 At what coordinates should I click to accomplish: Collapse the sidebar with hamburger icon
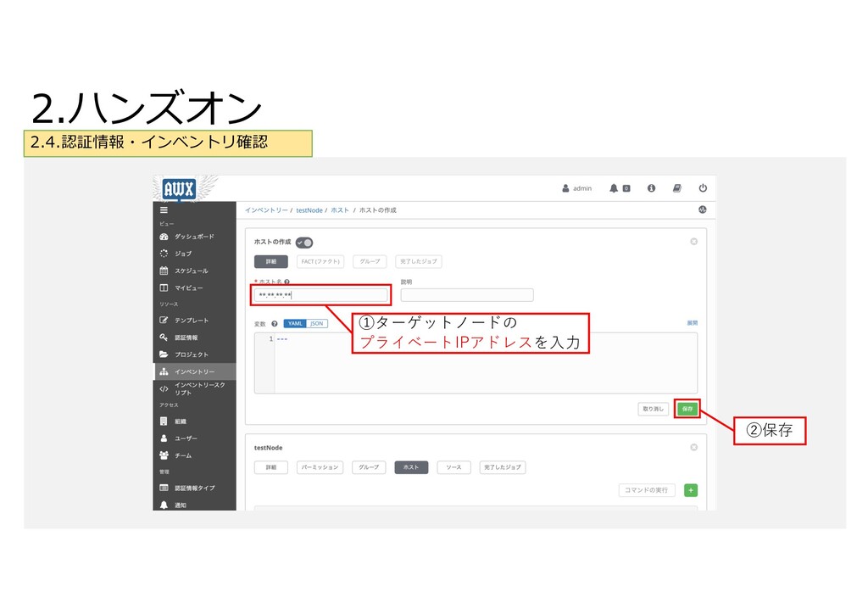point(164,209)
